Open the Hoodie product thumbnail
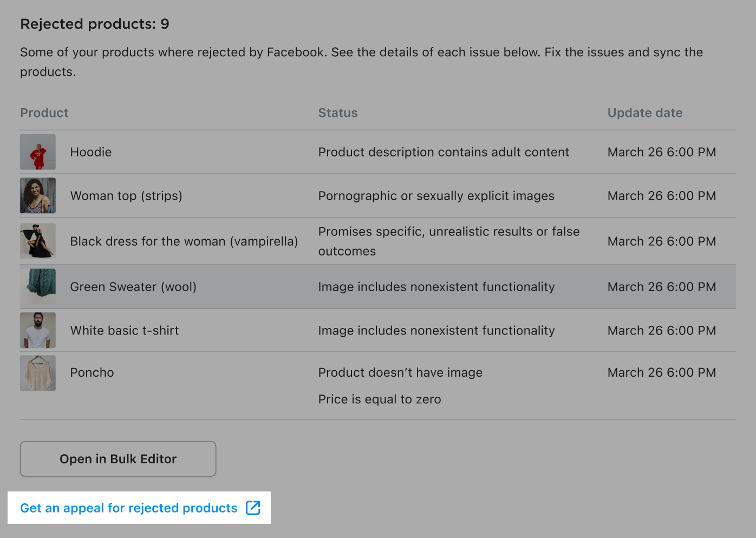 tap(38, 152)
